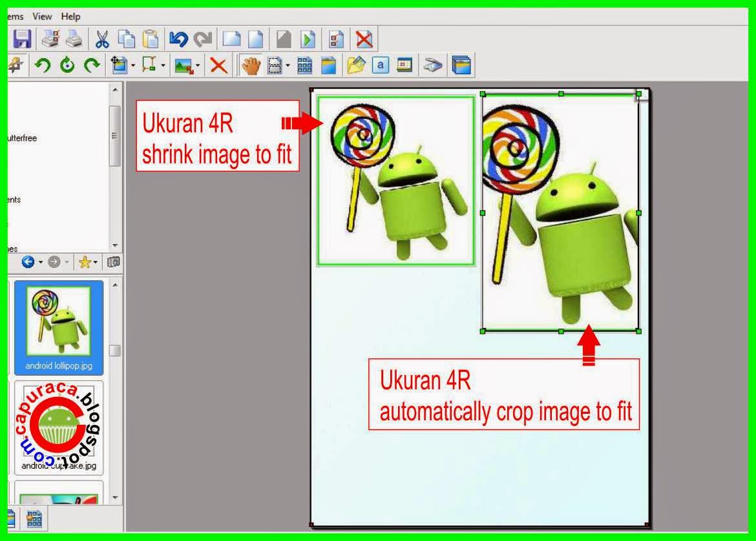Select the larger cropped android image on page
The height and width of the screenshot is (541, 756).
point(561,212)
